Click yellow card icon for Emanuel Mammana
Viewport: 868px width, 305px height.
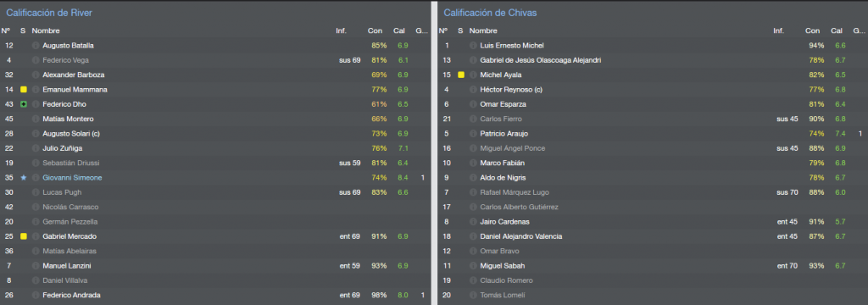point(23,90)
